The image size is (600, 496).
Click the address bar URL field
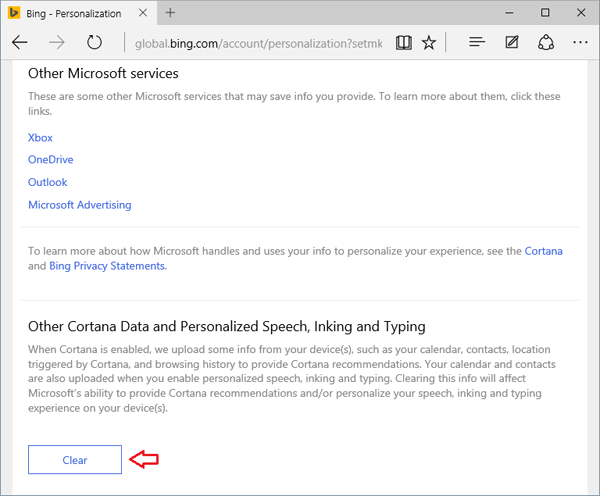260,43
